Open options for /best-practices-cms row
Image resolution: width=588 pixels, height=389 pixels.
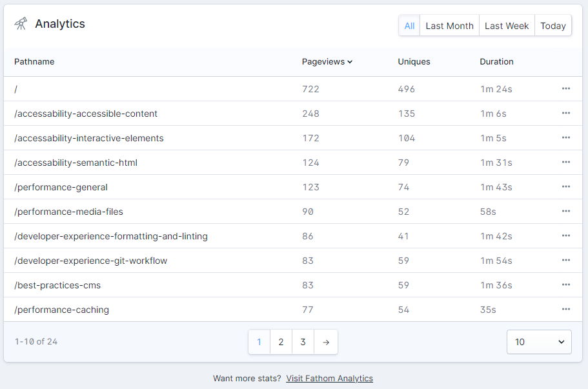point(566,284)
